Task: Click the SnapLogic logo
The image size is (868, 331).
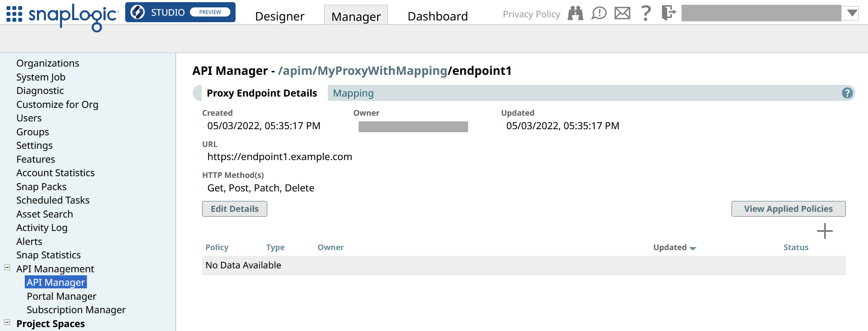Action: 73,17
